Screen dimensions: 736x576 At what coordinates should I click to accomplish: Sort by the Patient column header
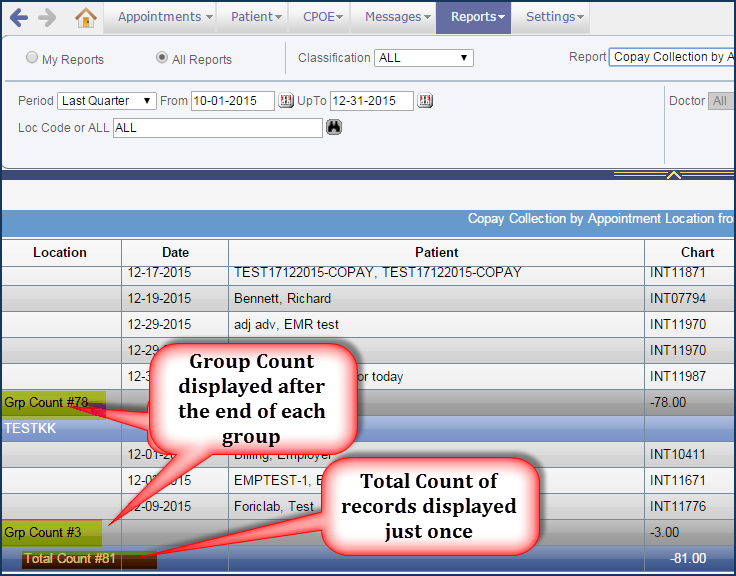click(436, 253)
